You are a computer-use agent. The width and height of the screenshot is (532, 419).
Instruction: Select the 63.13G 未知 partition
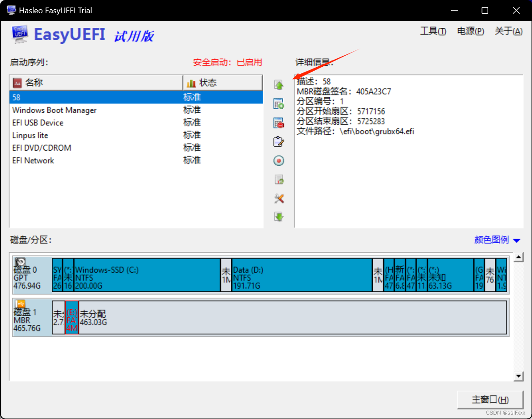450,275
